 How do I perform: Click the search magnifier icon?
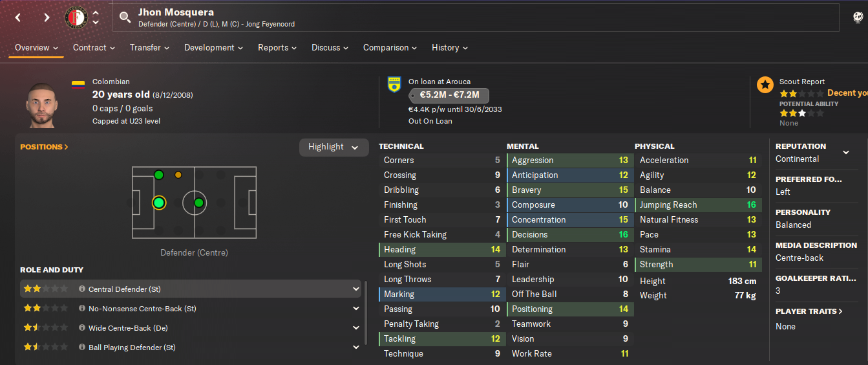coord(125,17)
